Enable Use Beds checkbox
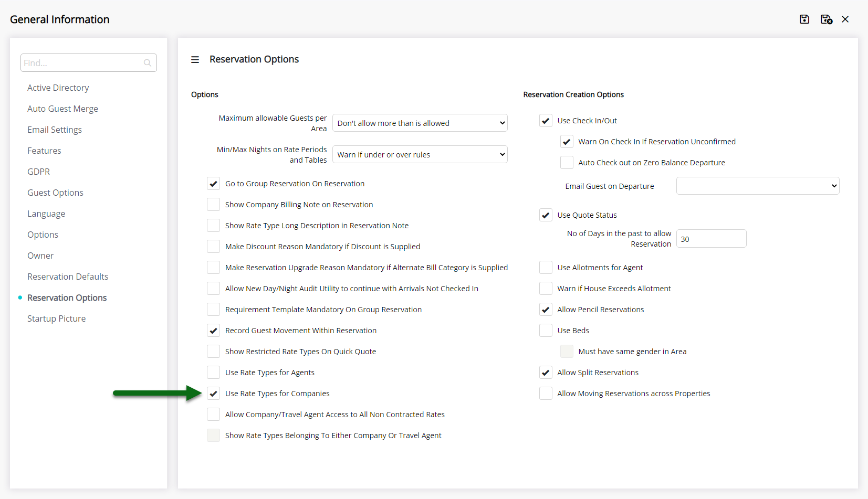The height and width of the screenshot is (499, 868). pos(546,331)
